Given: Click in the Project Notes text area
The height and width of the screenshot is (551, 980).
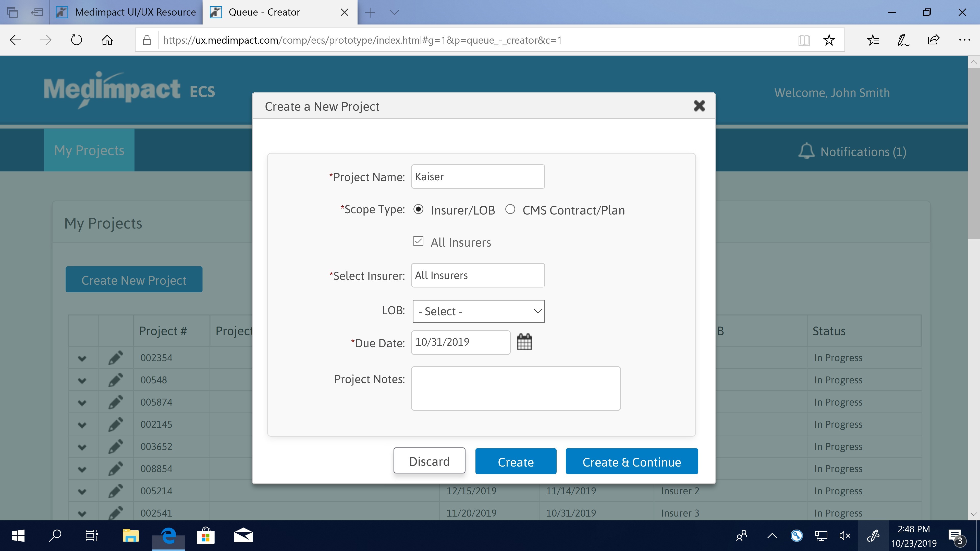Looking at the screenshot, I should (x=516, y=388).
